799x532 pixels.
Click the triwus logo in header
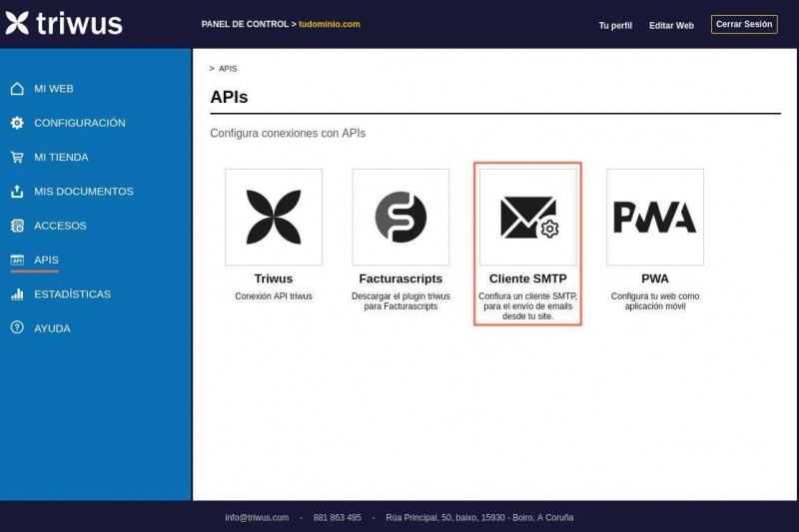tap(64, 24)
